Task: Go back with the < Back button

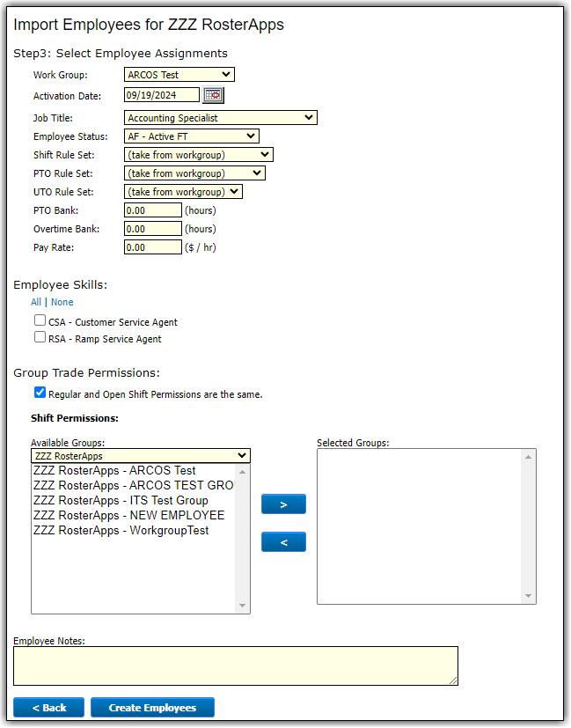Action: (48, 708)
